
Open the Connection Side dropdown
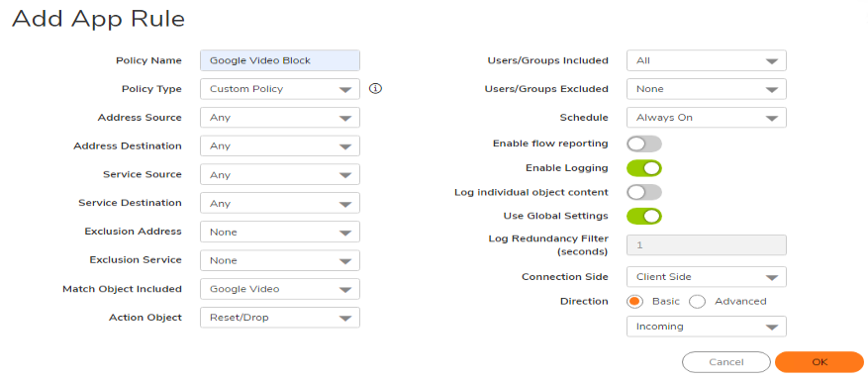(x=707, y=277)
